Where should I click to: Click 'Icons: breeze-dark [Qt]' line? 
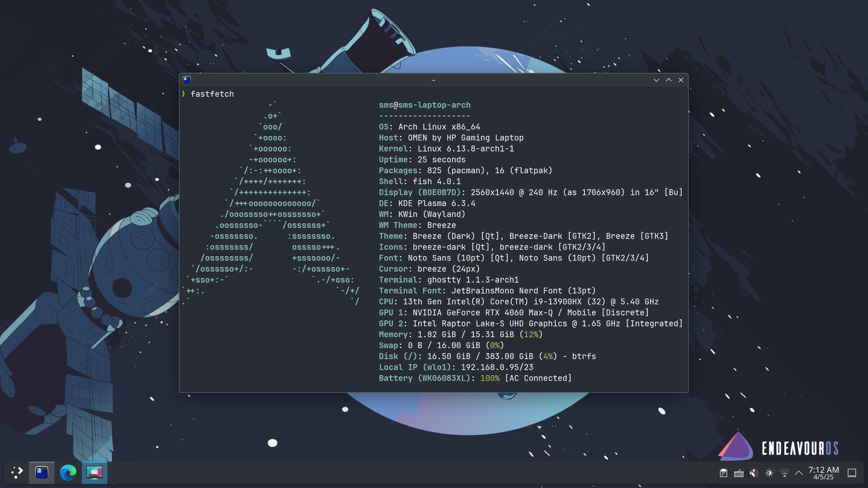tap(492, 247)
